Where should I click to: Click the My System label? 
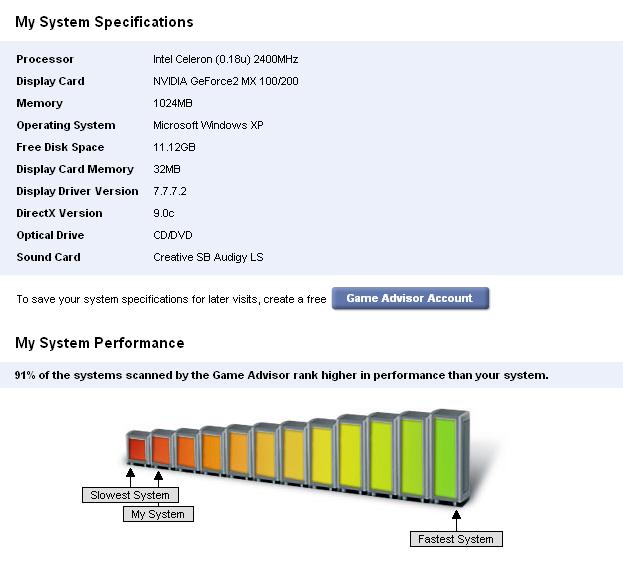coord(158,514)
